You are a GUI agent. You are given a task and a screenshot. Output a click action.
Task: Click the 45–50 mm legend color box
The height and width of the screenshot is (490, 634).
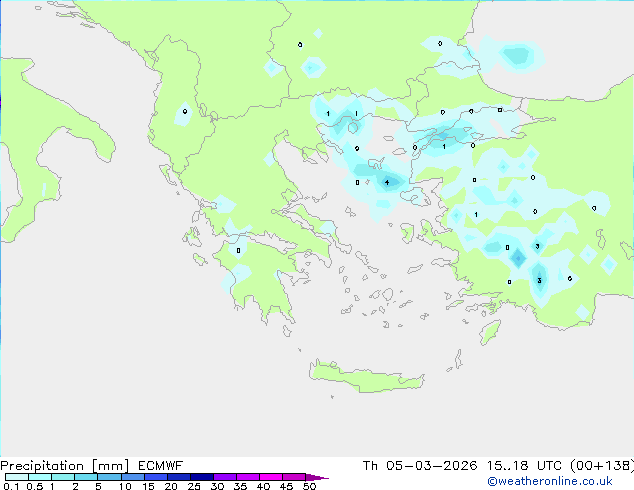tap(294, 477)
